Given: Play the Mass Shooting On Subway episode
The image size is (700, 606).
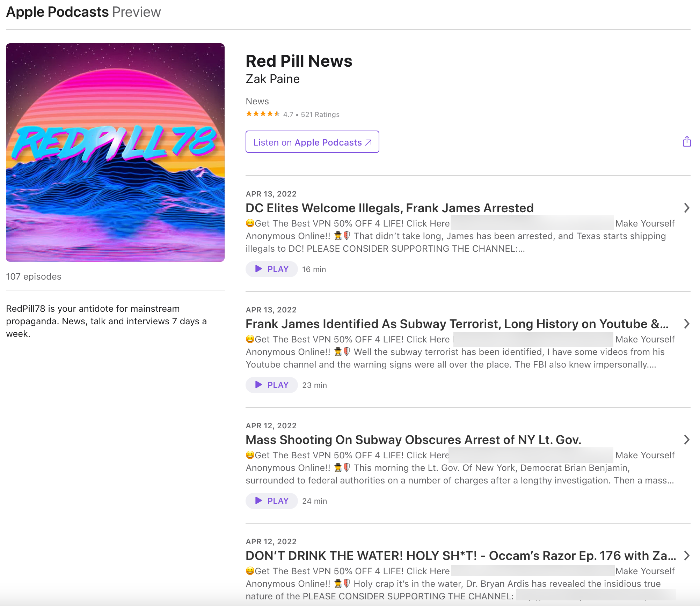Looking at the screenshot, I should click(271, 501).
